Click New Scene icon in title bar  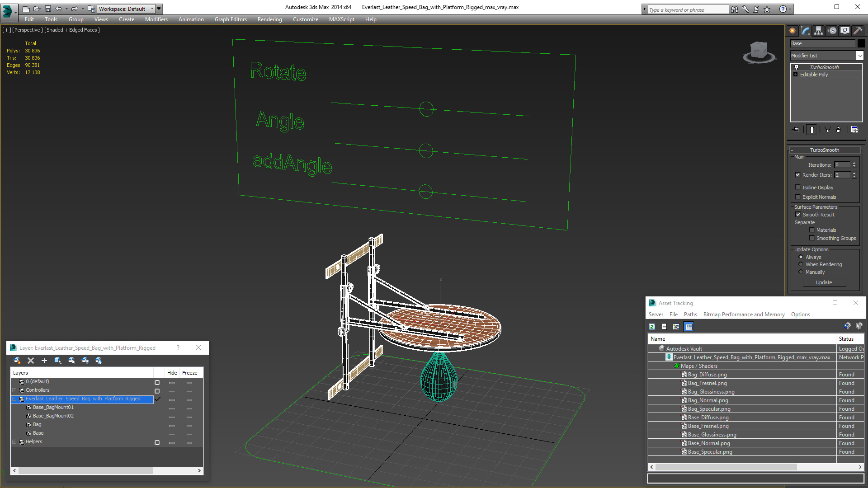[x=26, y=9]
